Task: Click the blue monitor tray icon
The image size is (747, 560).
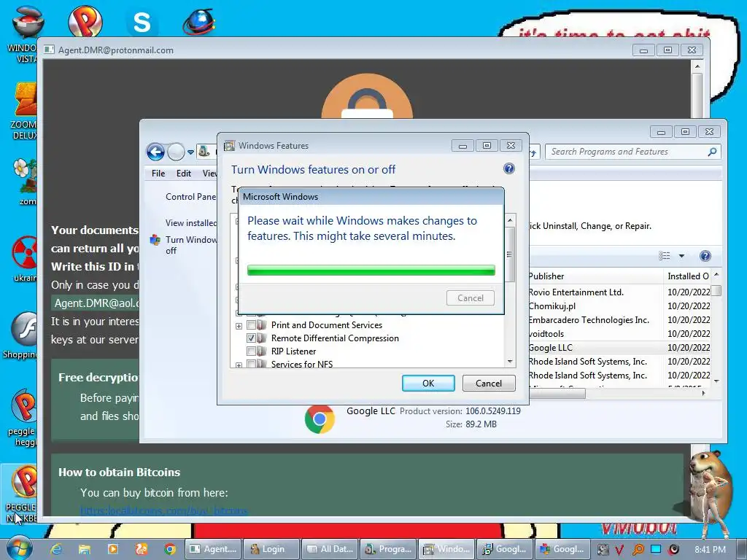Action: (656, 549)
